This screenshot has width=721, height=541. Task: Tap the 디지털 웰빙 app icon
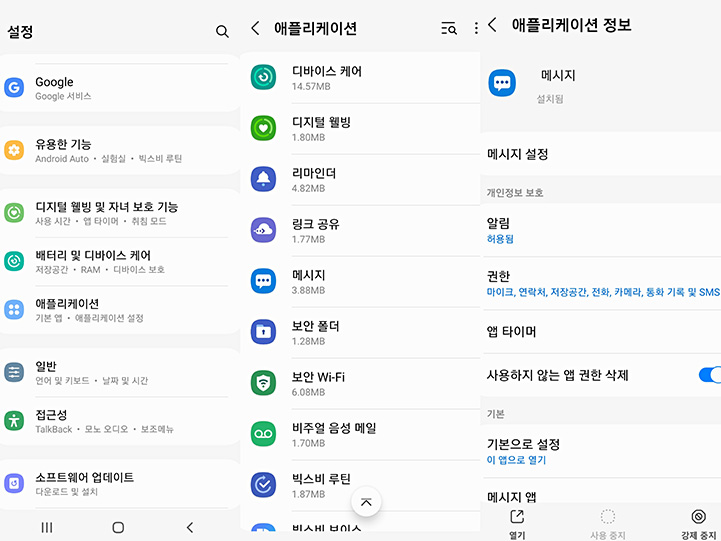(263, 128)
